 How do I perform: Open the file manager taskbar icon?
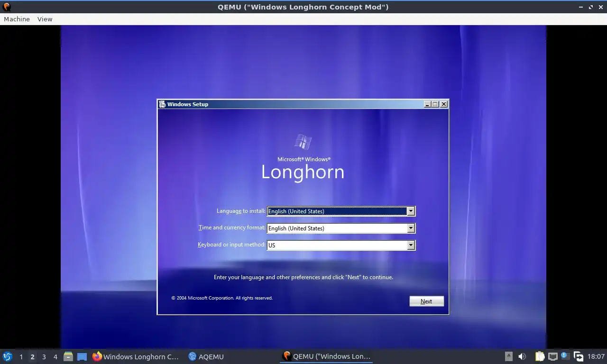[x=68, y=356]
